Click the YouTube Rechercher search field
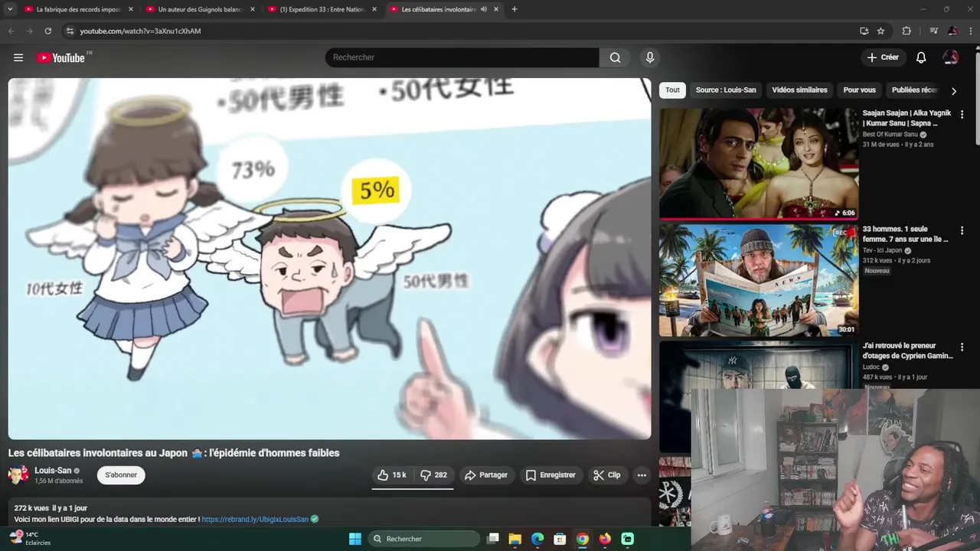 coord(462,57)
